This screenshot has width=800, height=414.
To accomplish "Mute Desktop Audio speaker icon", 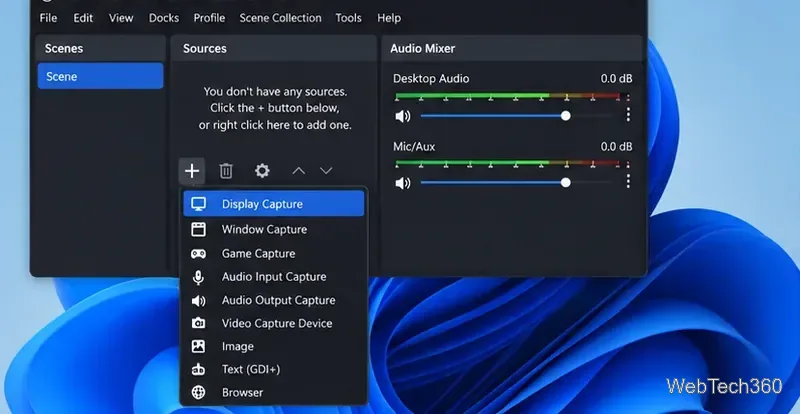I will 403,116.
